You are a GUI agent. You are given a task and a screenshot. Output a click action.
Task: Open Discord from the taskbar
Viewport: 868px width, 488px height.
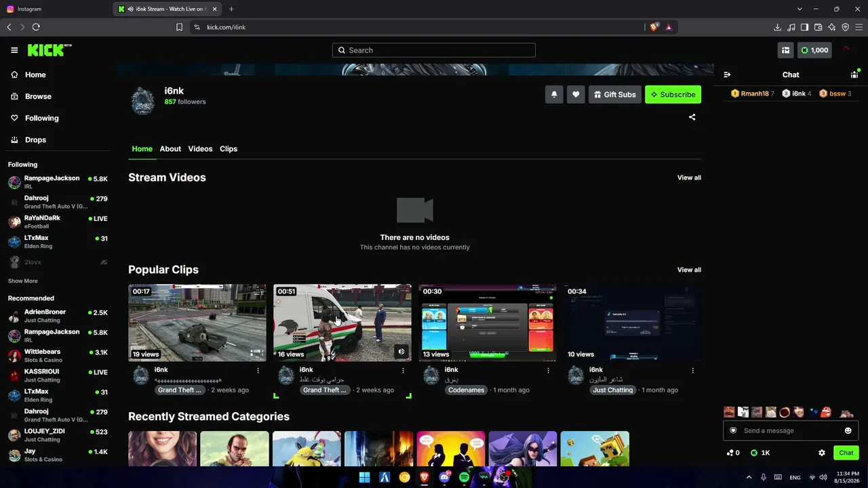tap(444, 477)
